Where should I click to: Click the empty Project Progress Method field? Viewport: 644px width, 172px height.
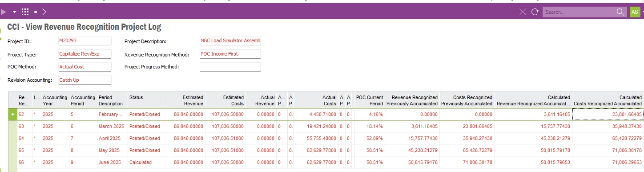click(230, 67)
